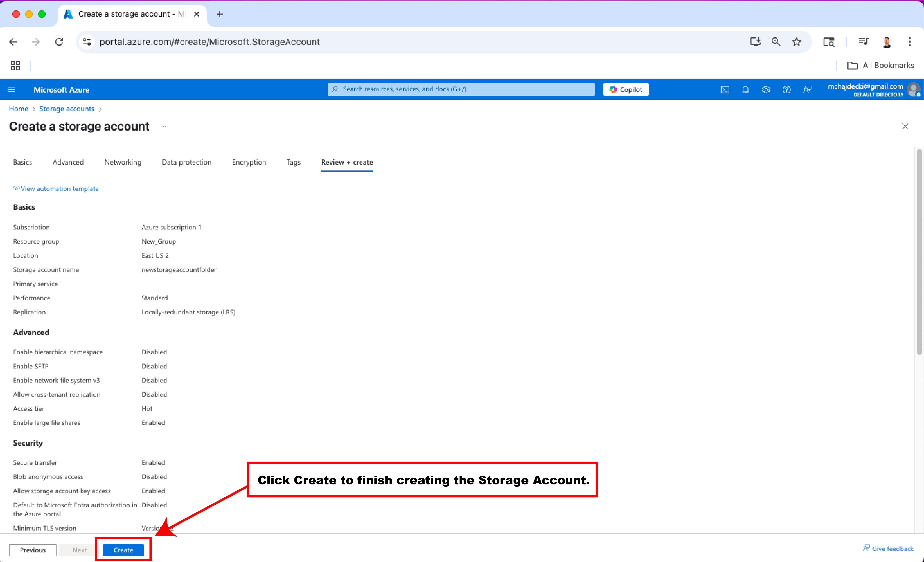Viewport: 924px width, 562px height.
Task: Click the Allow cross-tenant replication label
Action: [57, 394]
